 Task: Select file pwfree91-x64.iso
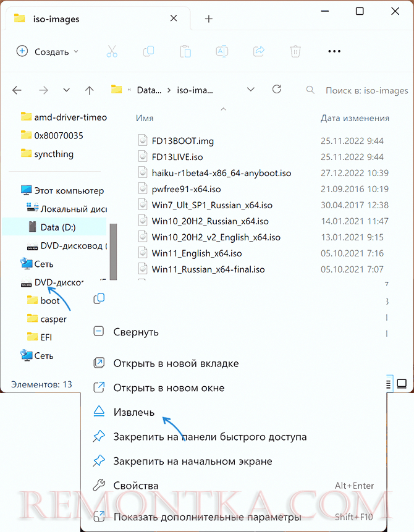pos(187,189)
